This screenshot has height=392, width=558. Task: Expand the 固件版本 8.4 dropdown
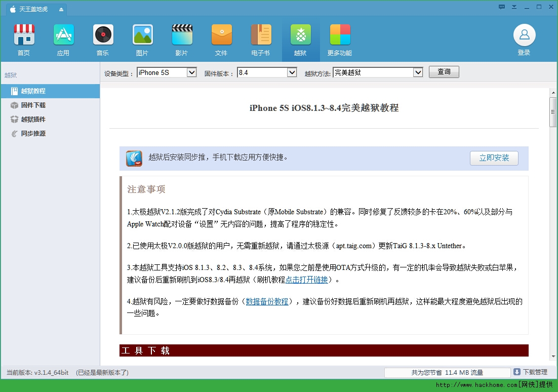coord(292,72)
